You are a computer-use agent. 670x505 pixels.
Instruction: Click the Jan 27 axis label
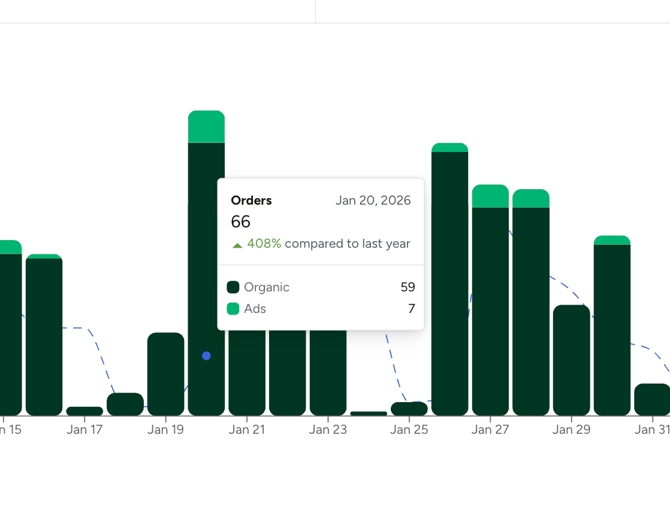click(x=490, y=430)
